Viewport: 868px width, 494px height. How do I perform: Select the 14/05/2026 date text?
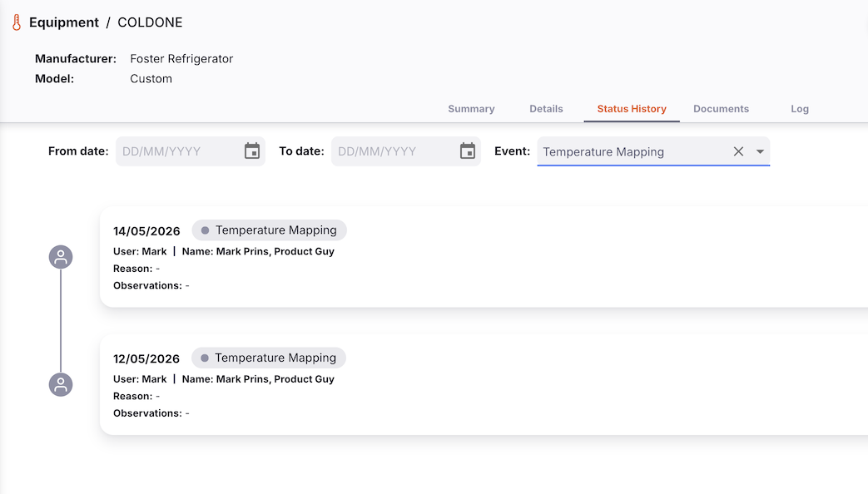click(146, 231)
